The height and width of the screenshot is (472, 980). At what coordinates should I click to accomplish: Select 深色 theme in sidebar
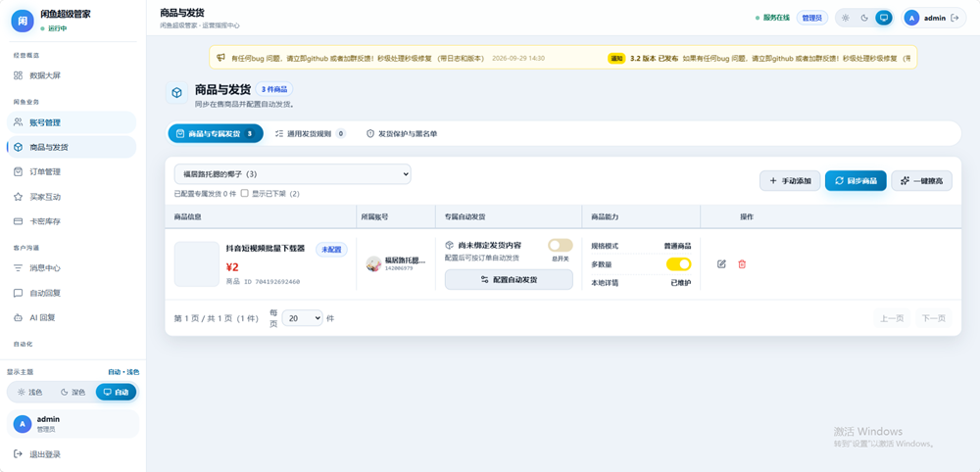tap(73, 392)
